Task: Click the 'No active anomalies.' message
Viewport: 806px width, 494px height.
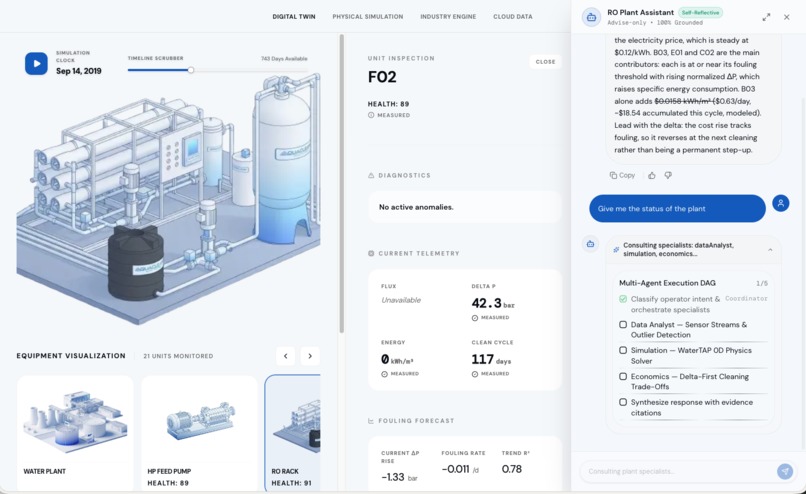Action: [416, 207]
